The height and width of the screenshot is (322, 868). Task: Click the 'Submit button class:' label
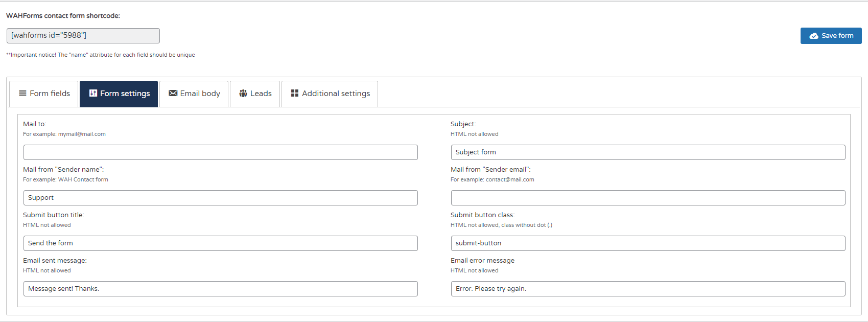[483, 215]
